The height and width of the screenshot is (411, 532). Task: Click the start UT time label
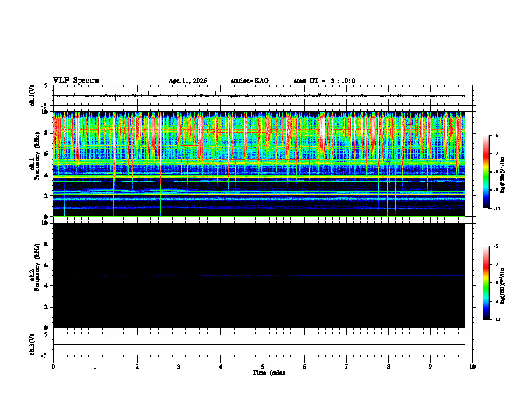(x=324, y=81)
